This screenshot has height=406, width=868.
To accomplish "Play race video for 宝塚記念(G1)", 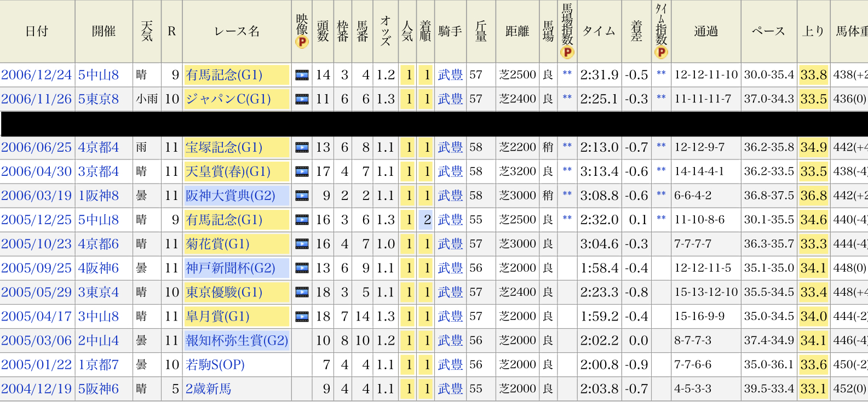I will 302,147.
